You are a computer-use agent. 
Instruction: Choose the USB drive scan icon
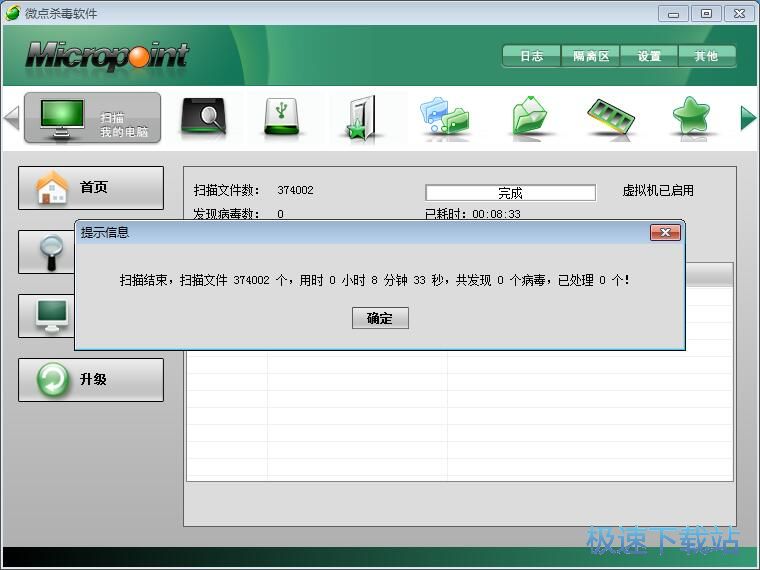click(282, 116)
